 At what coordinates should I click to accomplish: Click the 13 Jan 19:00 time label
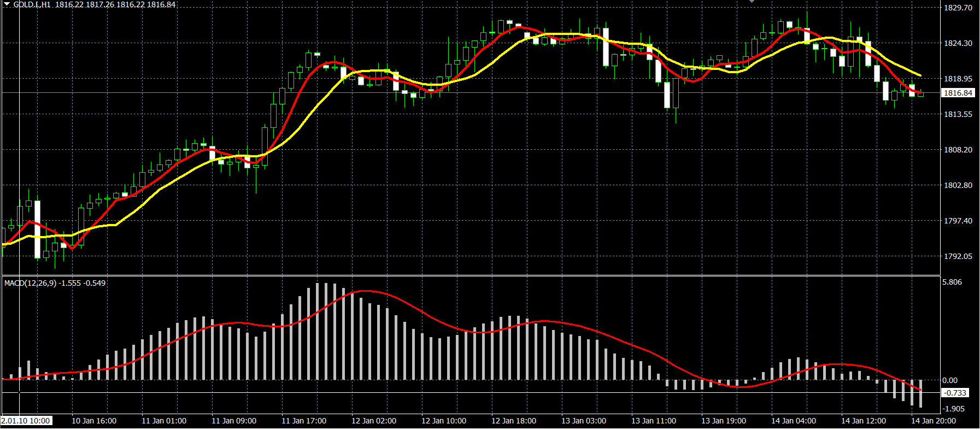pos(724,421)
